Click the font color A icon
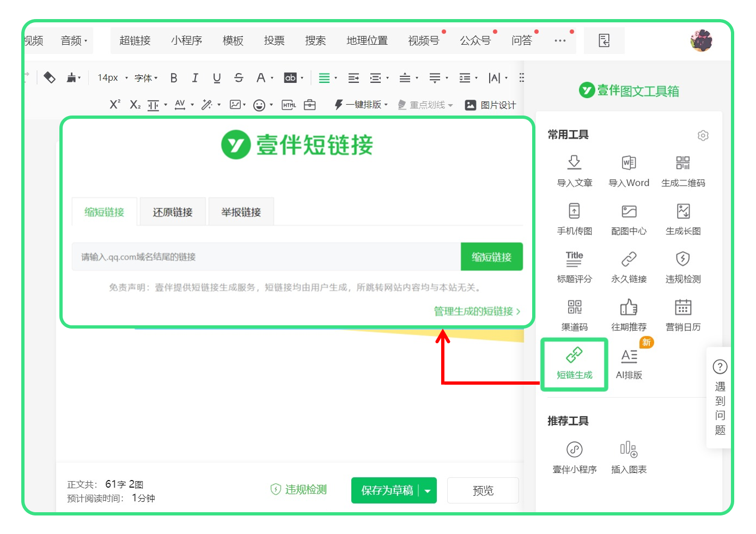 (261, 78)
